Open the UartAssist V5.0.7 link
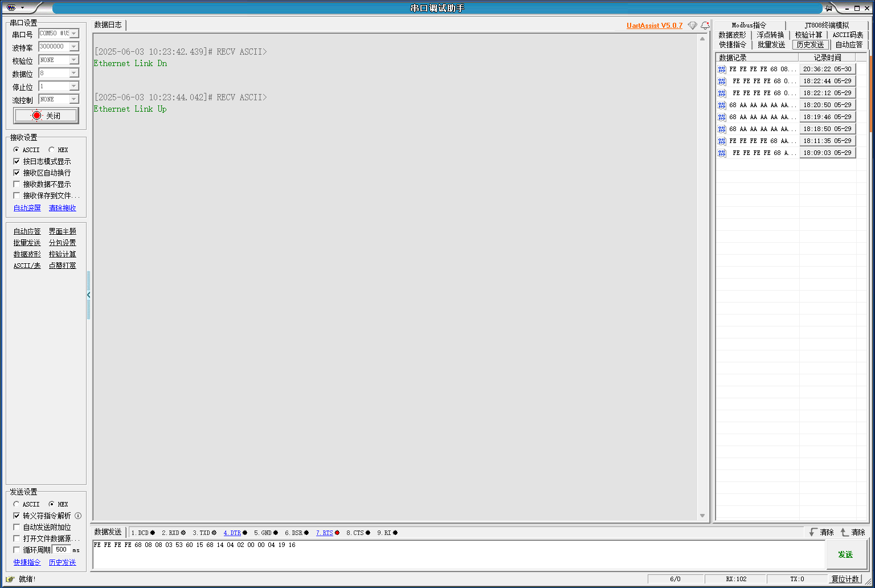875x588 pixels. 655,26
